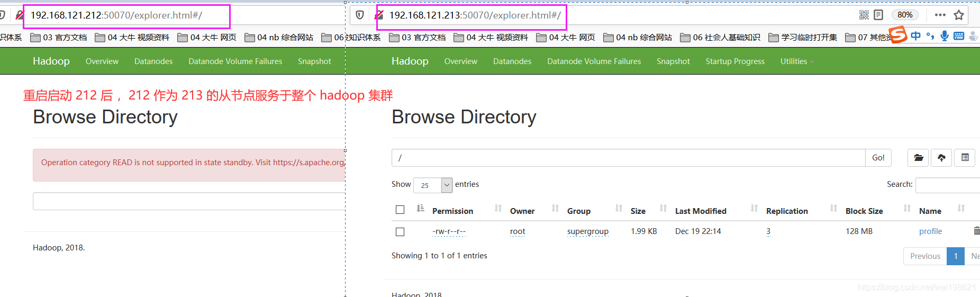Delete the profile file with trash icon
The height and width of the screenshot is (297, 980).
[977, 231]
